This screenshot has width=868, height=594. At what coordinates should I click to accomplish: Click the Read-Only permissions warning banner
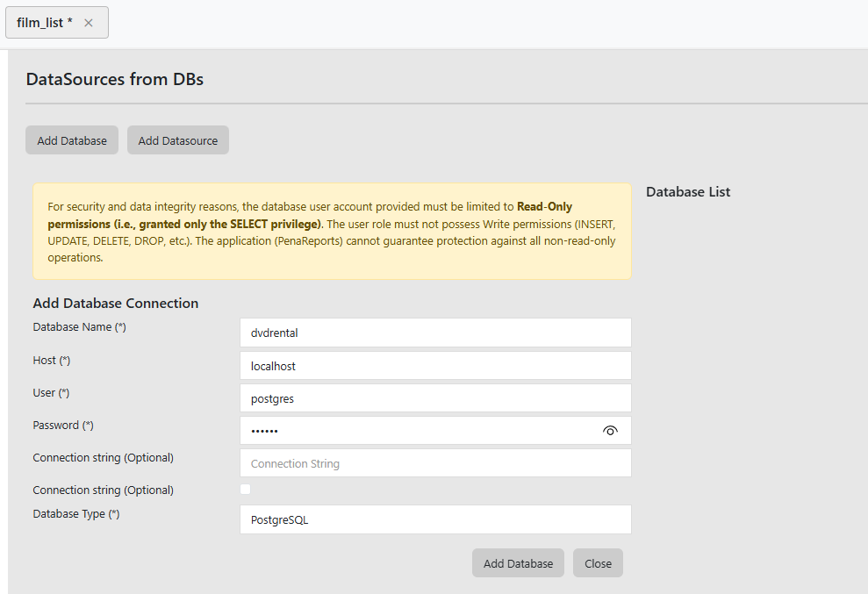332,231
